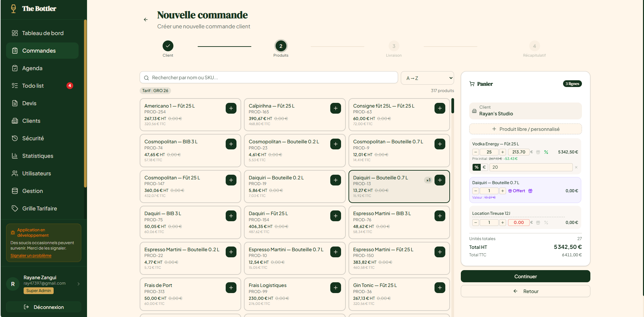Add Frais Logistiques to cart

click(x=336, y=288)
